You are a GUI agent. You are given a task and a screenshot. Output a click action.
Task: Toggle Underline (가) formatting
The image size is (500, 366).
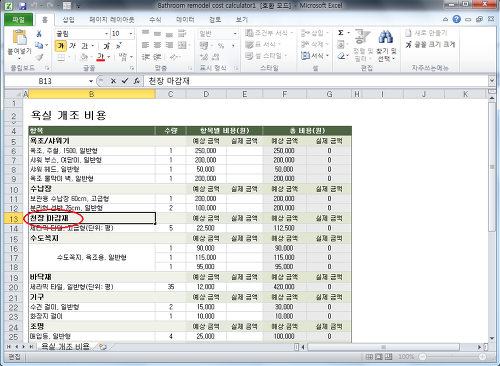[x=85, y=46]
